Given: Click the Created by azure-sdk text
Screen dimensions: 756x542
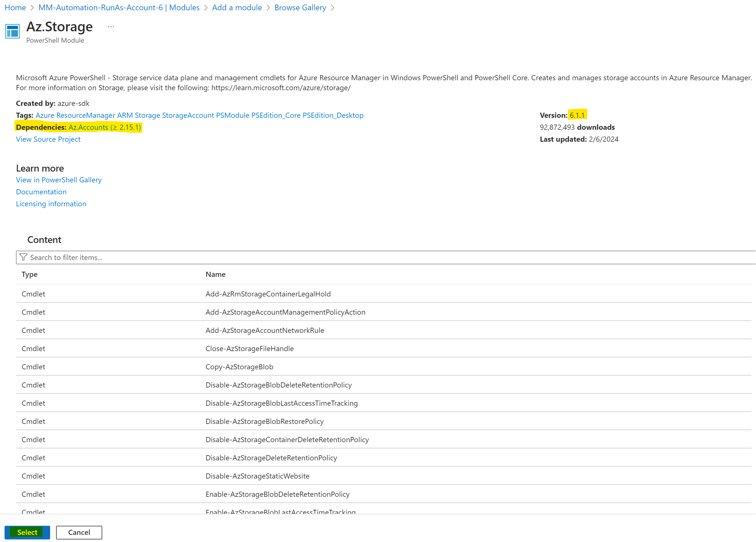Looking at the screenshot, I should click(53, 103).
